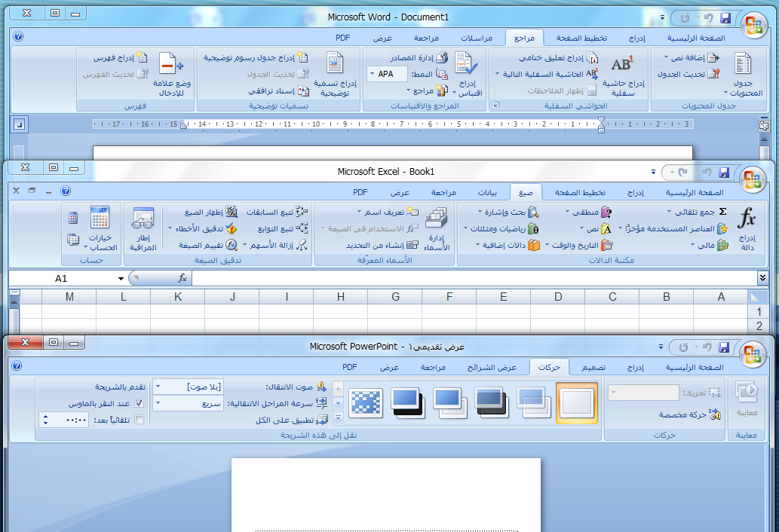Click Evaluate Formula in Excel
779x532 pixels.
pyautogui.click(x=207, y=245)
